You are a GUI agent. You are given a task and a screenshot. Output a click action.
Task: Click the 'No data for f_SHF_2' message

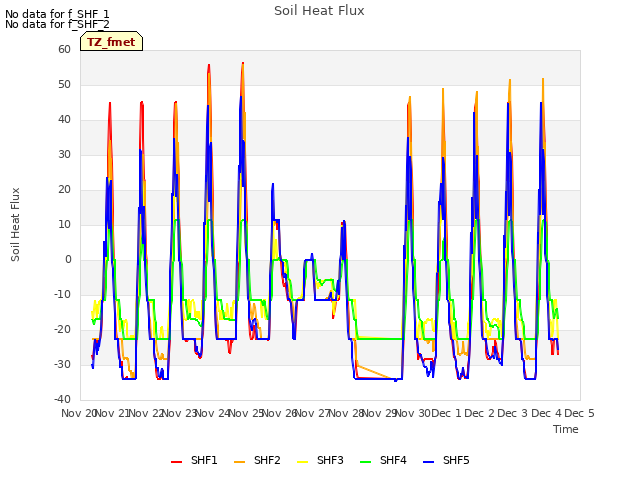pyautogui.click(x=57, y=24)
